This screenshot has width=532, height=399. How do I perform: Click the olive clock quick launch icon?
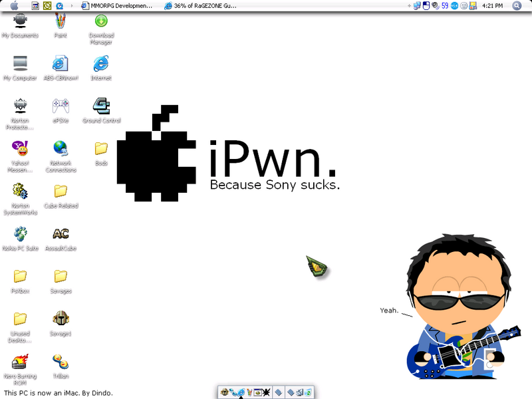47,5
